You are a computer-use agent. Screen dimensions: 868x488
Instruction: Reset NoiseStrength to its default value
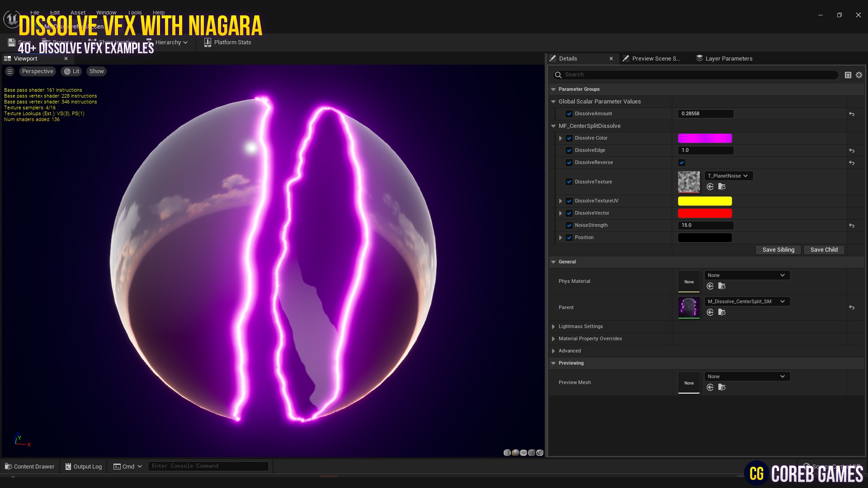[x=852, y=225]
